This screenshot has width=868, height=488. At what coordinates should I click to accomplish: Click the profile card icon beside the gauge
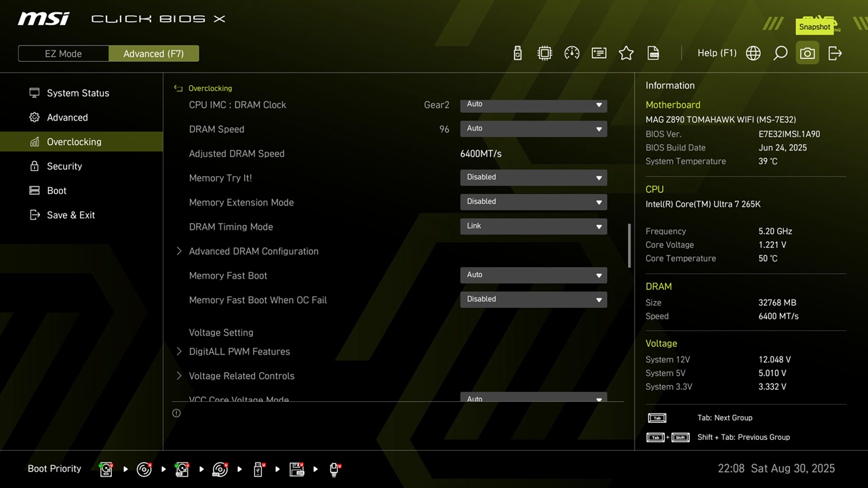click(599, 53)
